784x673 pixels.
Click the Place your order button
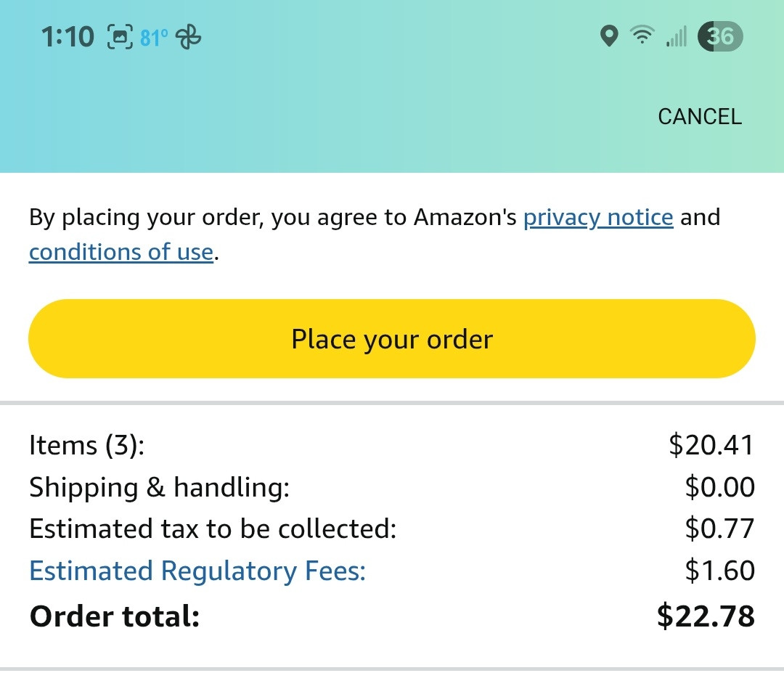click(392, 338)
